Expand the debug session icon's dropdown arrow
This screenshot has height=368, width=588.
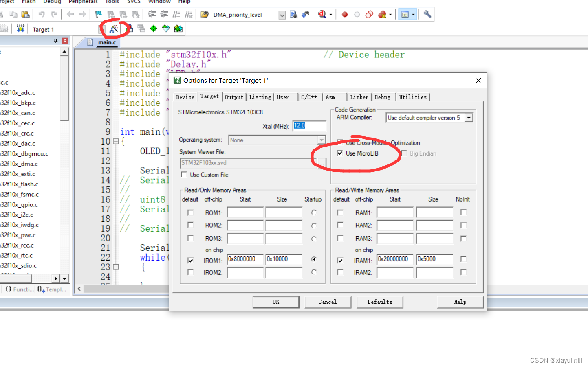[330, 14]
